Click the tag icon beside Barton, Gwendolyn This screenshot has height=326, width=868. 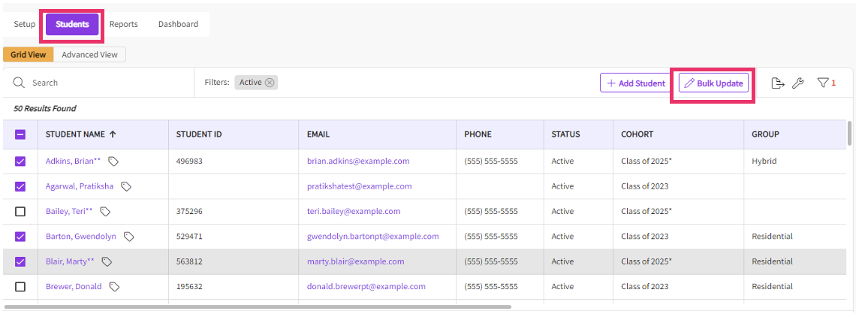click(129, 237)
